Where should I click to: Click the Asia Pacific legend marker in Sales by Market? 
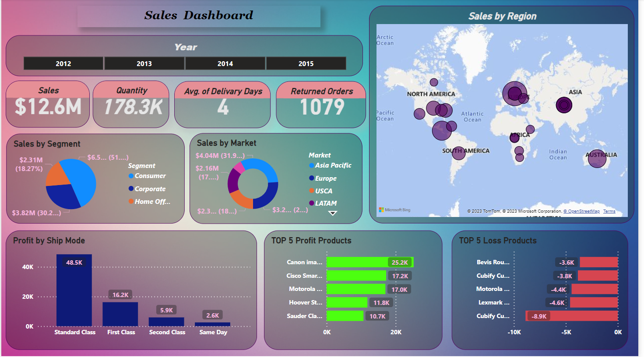pos(311,165)
